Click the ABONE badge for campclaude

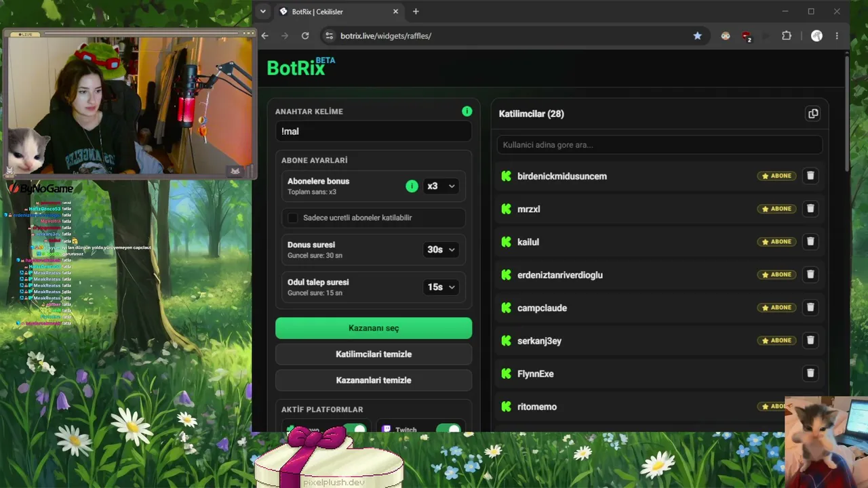click(x=776, y=308)
